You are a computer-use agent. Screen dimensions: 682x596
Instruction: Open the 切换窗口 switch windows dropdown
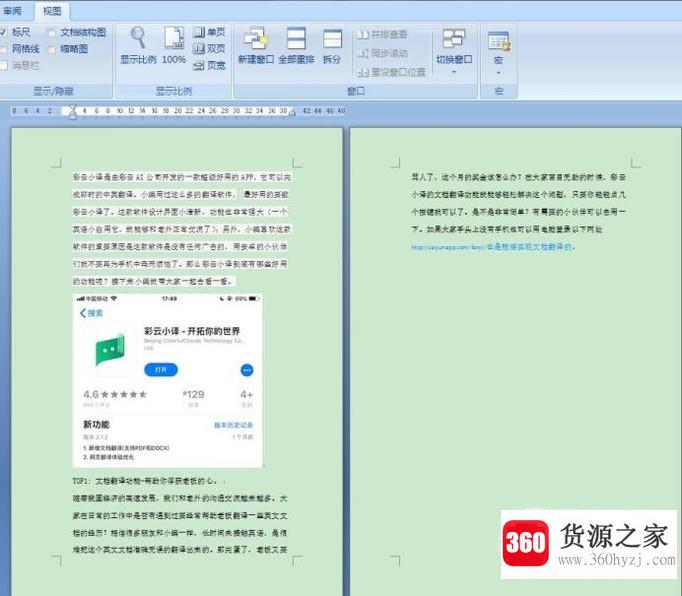[x=454, y=51]
